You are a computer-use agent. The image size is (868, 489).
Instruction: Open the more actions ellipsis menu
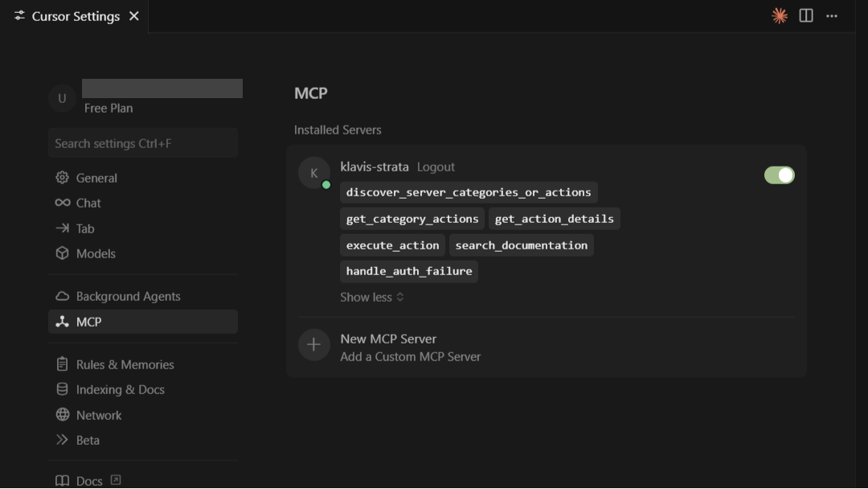[832, 16]
